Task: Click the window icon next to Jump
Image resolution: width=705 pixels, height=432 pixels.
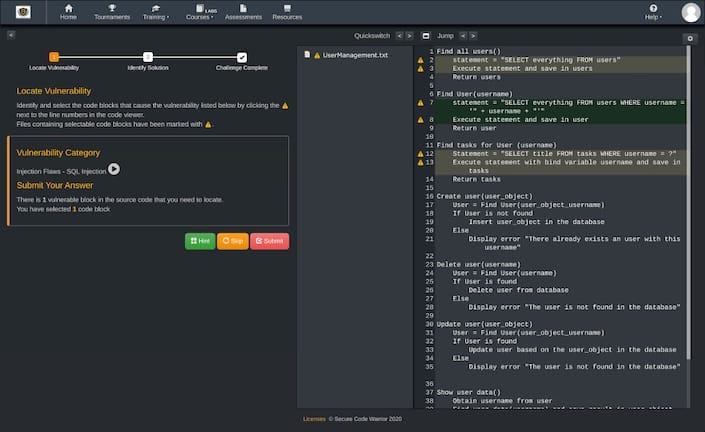Action: 425,35
